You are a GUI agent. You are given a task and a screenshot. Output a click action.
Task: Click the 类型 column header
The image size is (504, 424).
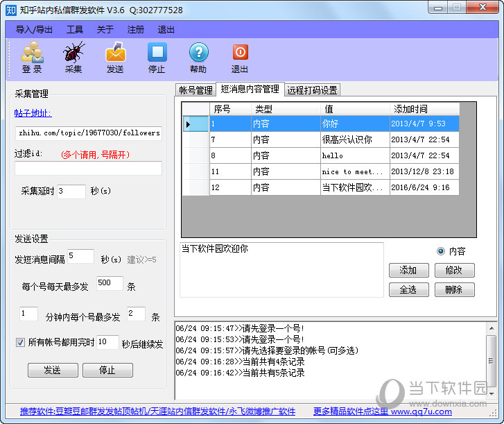tap(286, 109)
